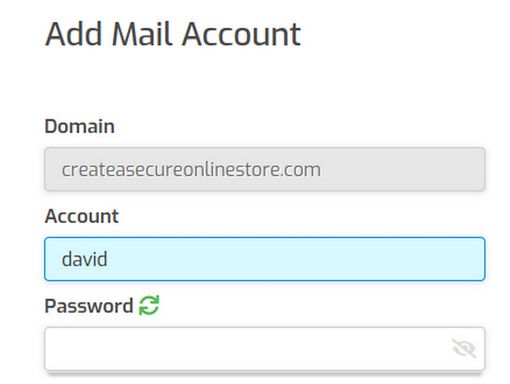Generate a random password with green refresh icon
This screenshot has width=510, height=384.
149,305
